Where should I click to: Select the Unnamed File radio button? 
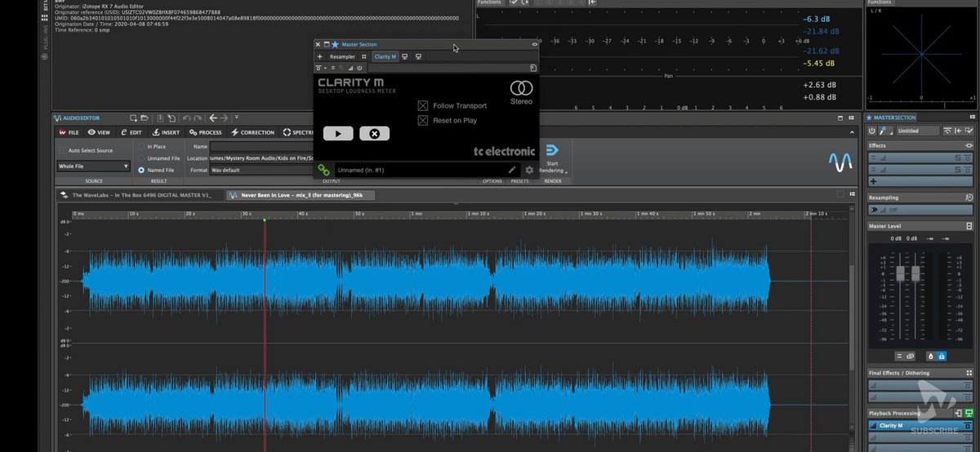pyautogui.click(x=141, y=157)
